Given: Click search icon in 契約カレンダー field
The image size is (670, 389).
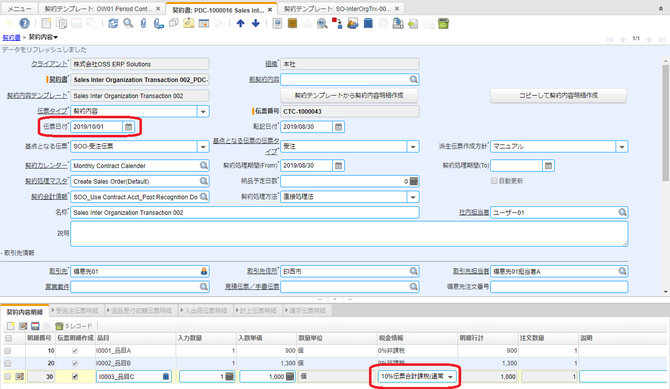Looking at the screenshot, I should 203,165.
